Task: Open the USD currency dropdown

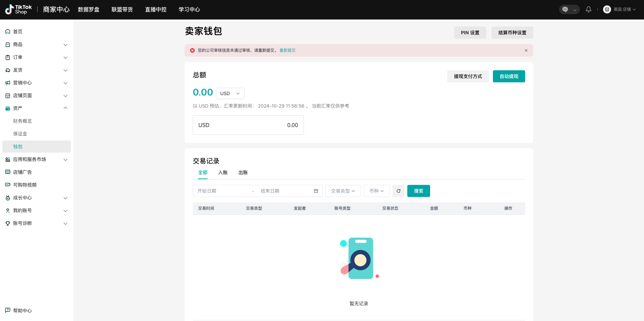Action: pos(230,93)
